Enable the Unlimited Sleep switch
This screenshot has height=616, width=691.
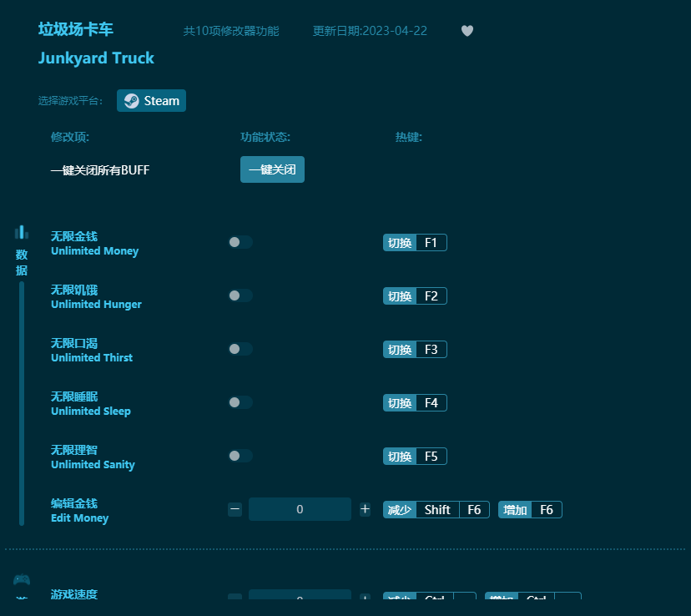(x=240, y=402)
